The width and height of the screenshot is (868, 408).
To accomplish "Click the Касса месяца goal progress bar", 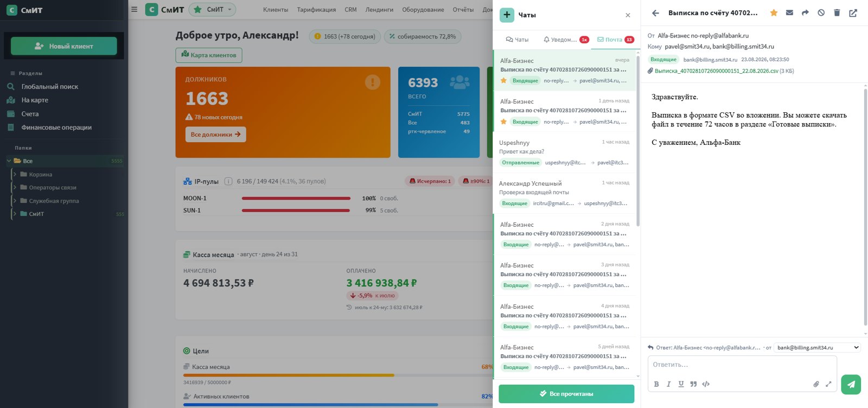I will (338, 375).
